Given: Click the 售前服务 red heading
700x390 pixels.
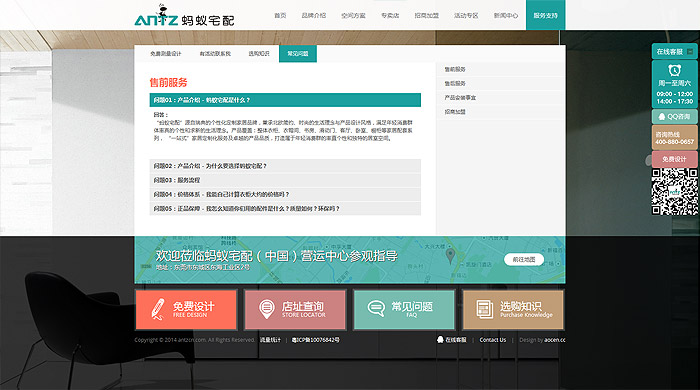Looking at the screenshot, I should point(168,83).
